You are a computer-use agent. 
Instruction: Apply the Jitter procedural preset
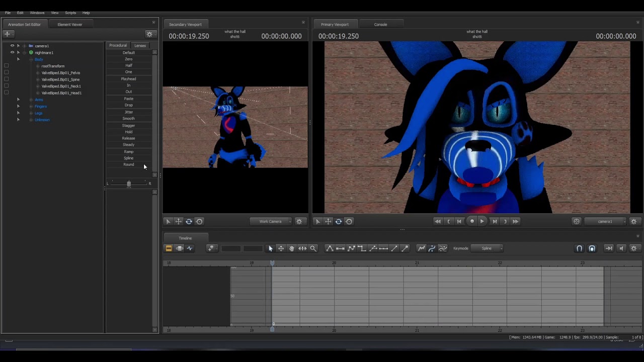click(129, 112)
